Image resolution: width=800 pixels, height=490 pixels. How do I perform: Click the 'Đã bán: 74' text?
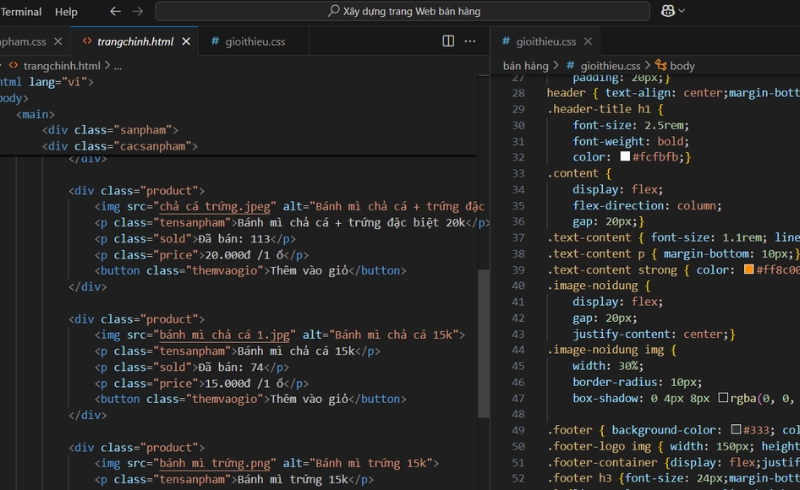pos(231,367)
